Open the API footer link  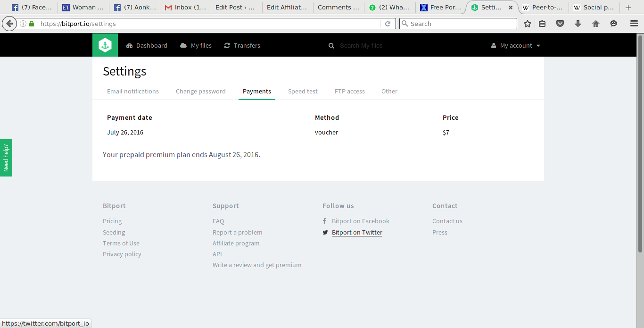(217, 254)
